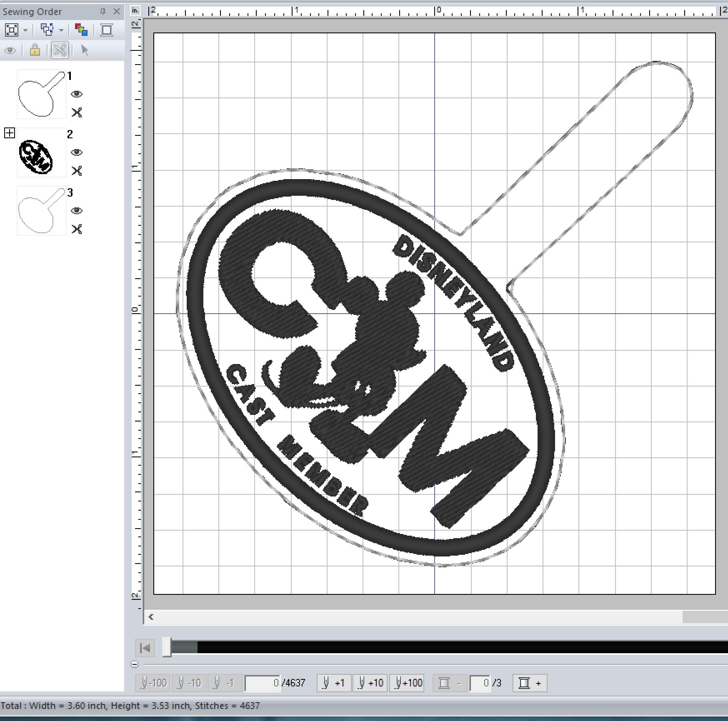Step forward one stitch with +1

(x=334, y=683)
